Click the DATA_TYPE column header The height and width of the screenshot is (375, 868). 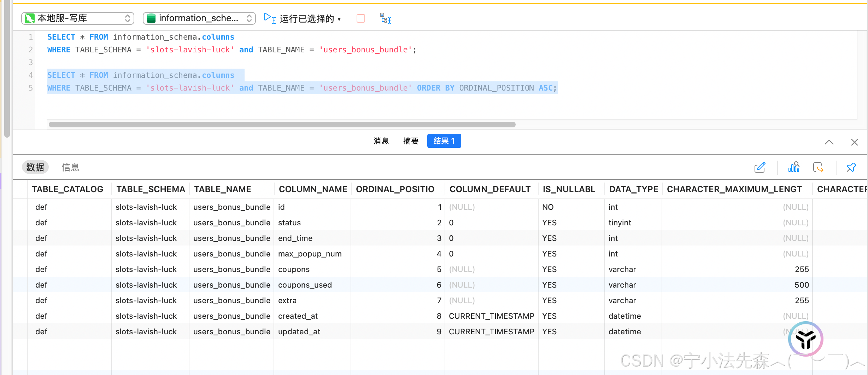[x=634, y=189]
